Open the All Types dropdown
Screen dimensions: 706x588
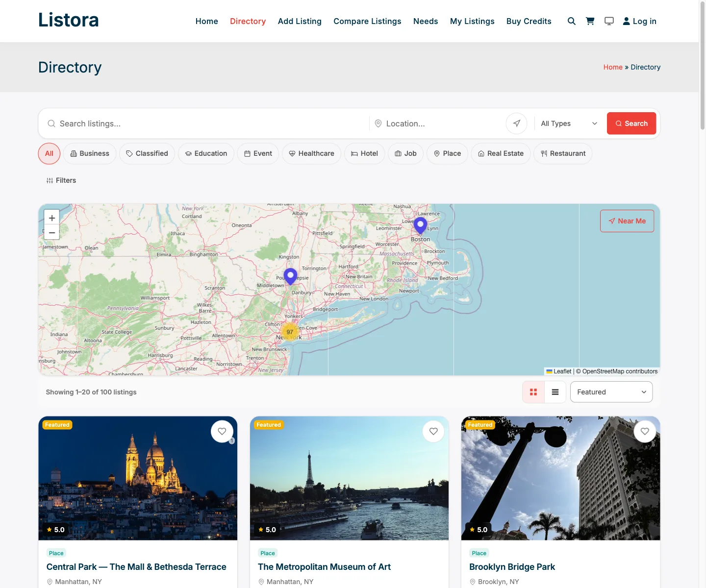pyautogui.click(x=569, y=123)
